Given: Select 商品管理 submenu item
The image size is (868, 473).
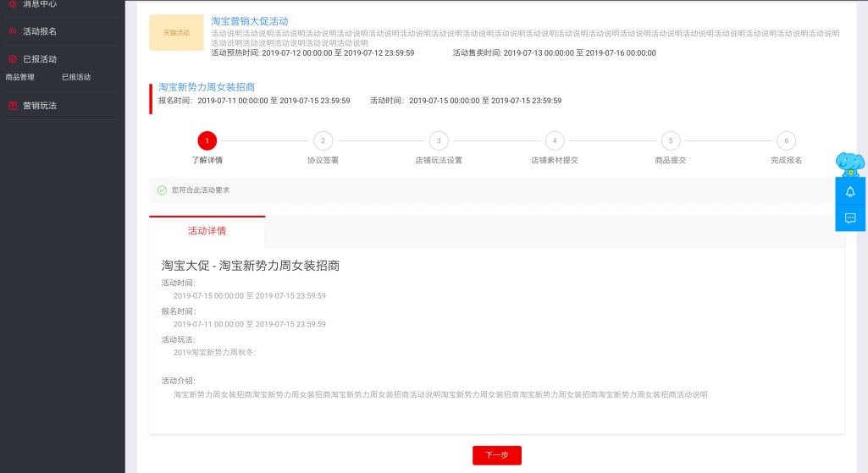Looking at the screenshot, I should coord(20,78).
